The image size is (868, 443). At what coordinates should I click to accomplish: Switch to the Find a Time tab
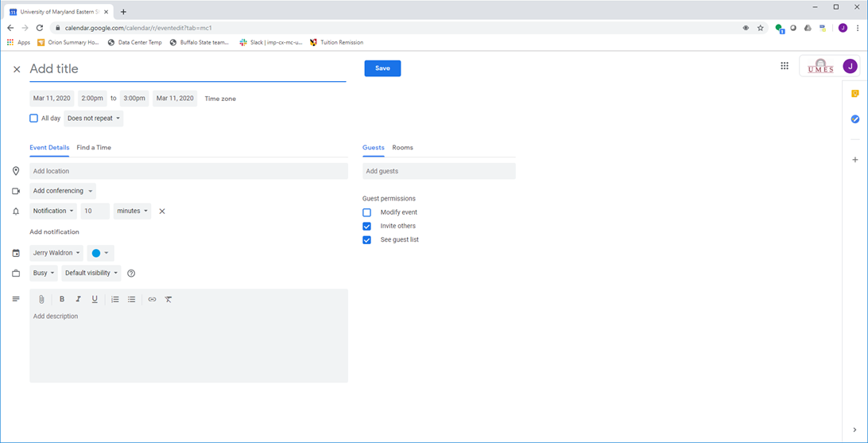tap(94, 148)
